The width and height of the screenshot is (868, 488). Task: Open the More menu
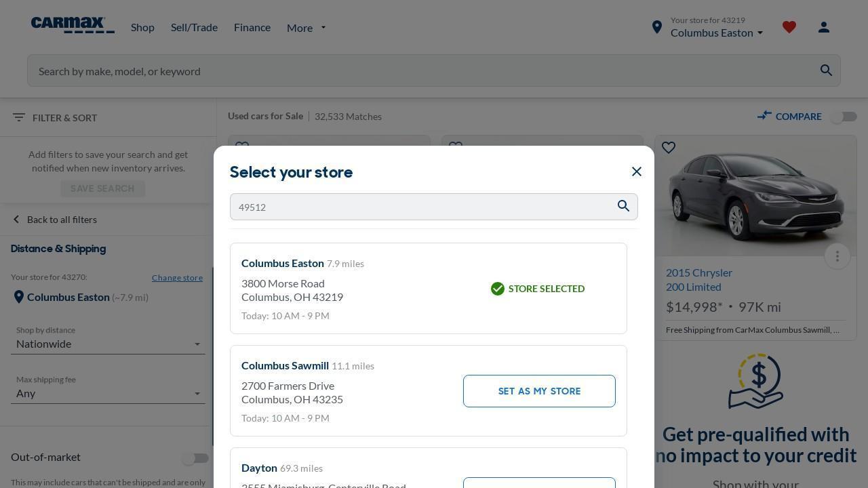(x=306, y=28)
